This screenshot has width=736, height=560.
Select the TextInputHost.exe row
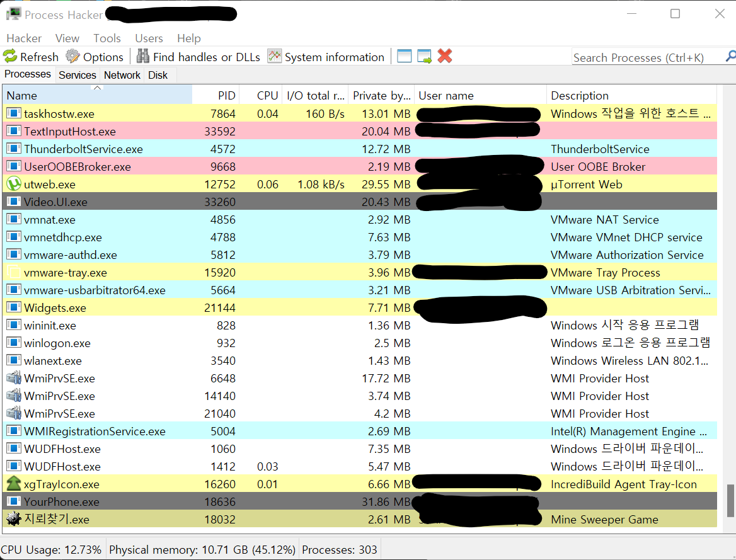point(360,131)
